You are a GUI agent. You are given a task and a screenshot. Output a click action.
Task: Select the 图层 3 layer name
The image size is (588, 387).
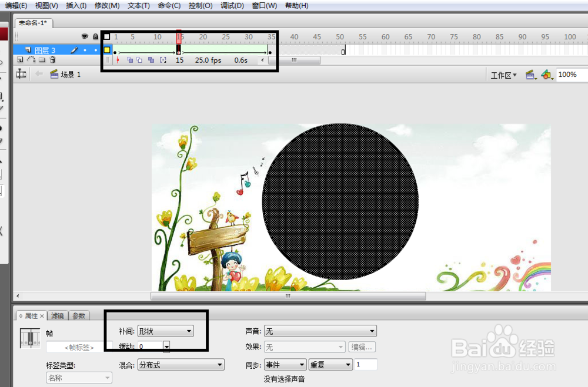click(x=45, y=50)
